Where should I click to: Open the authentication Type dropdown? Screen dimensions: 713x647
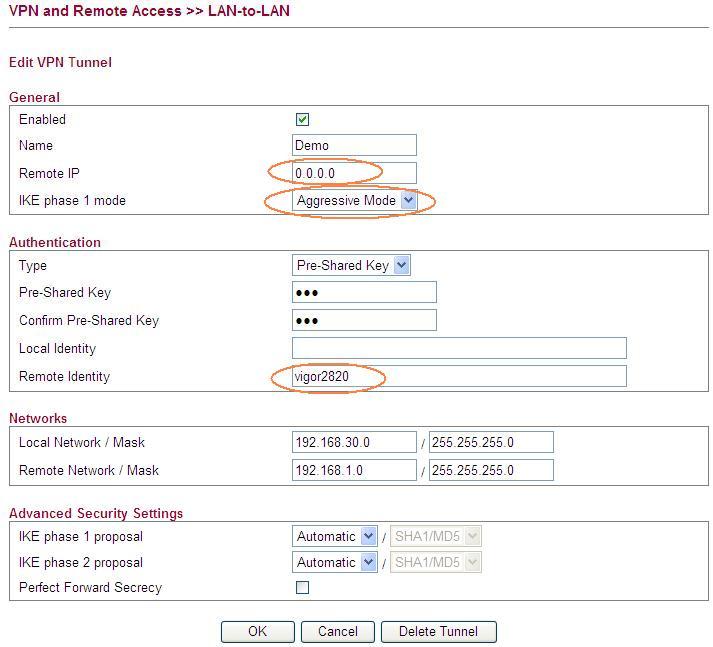pyautogui.click(x=351, y=265)
